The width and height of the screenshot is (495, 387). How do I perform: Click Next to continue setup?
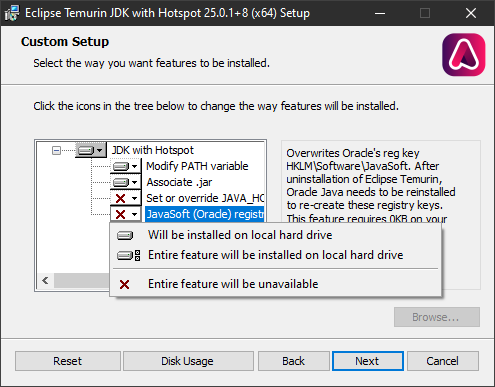368,361
